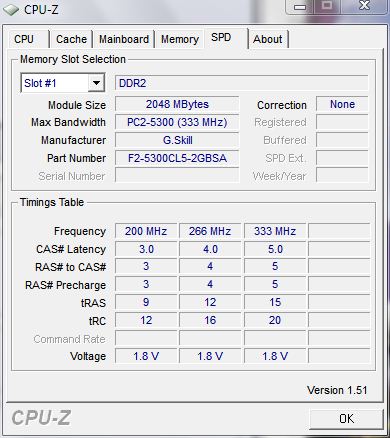Open the Cache tab
The image size is (390, 438).
click(71, 39)
